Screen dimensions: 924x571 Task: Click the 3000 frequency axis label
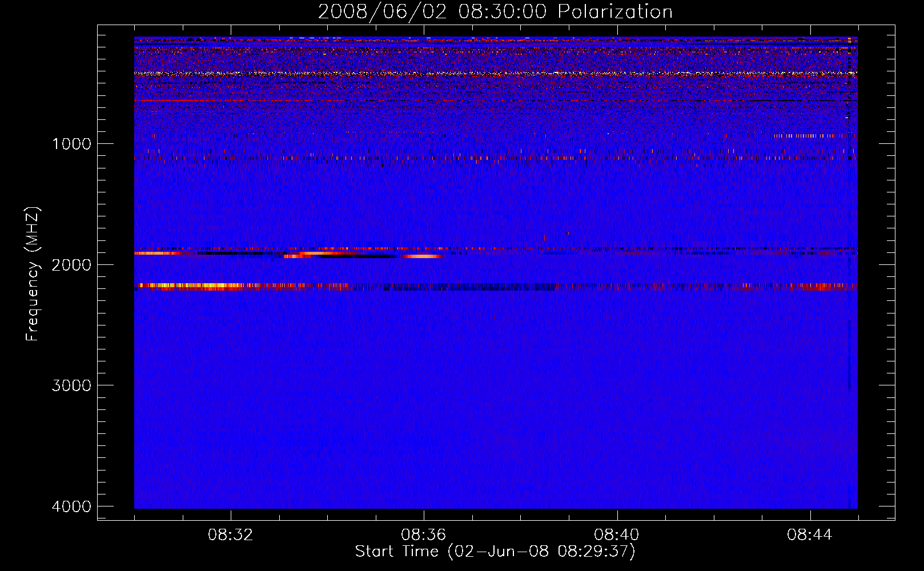pos(71,385)
